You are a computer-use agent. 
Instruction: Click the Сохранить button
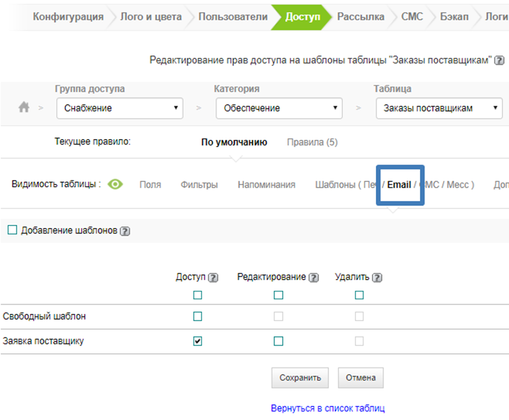click(x=300, y=378)
